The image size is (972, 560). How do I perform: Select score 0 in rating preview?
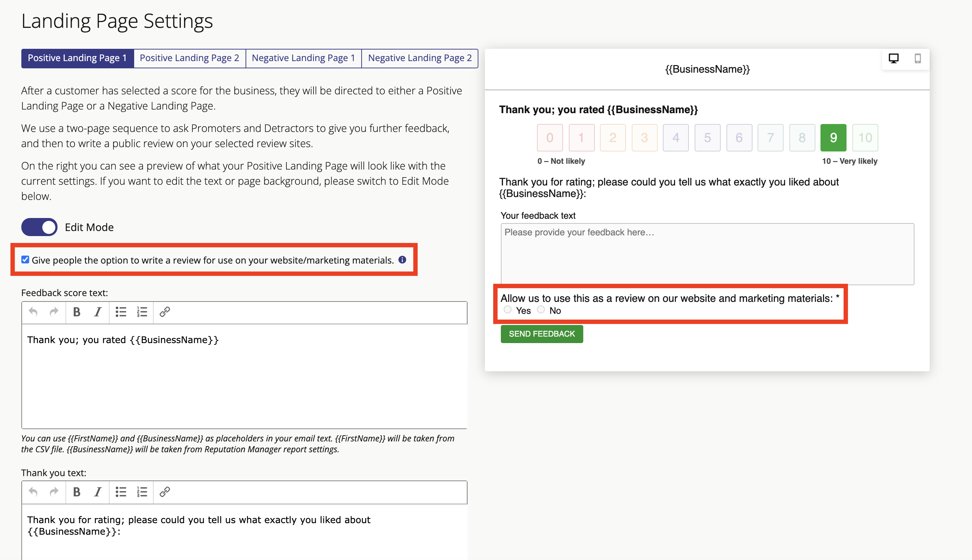[550, 138]
